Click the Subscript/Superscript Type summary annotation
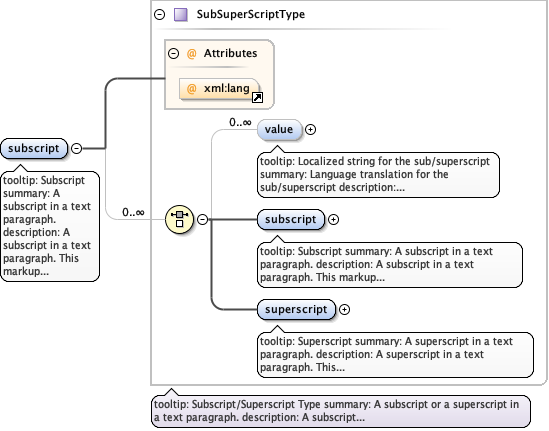The height and width of the screenshot is (431, 549). click(340, 411)
